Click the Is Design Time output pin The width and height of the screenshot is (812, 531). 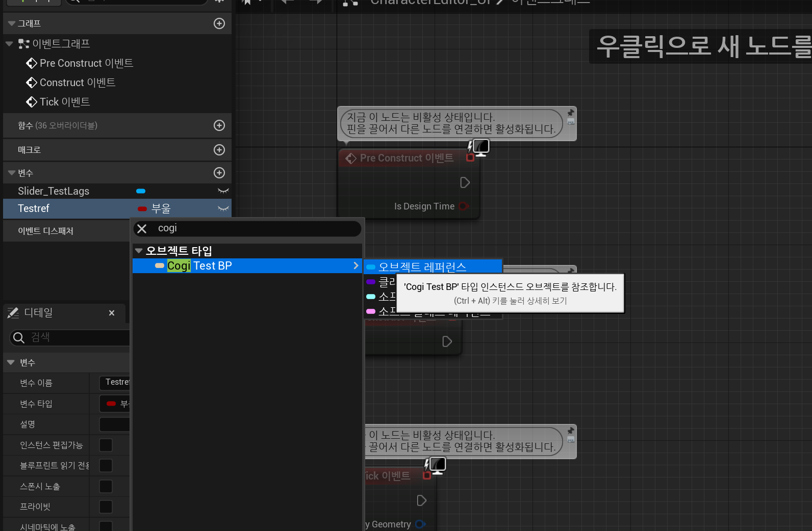[x=464, y=206]
